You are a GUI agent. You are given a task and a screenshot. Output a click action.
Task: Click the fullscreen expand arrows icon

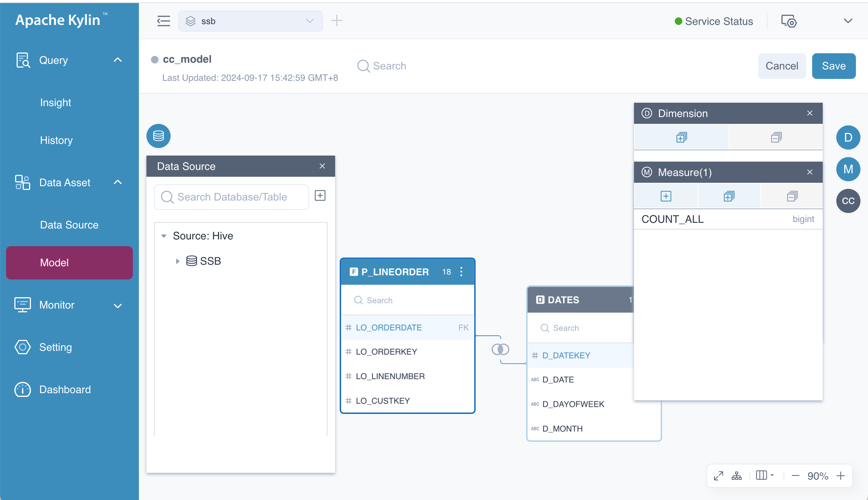(x=718, y=476)
